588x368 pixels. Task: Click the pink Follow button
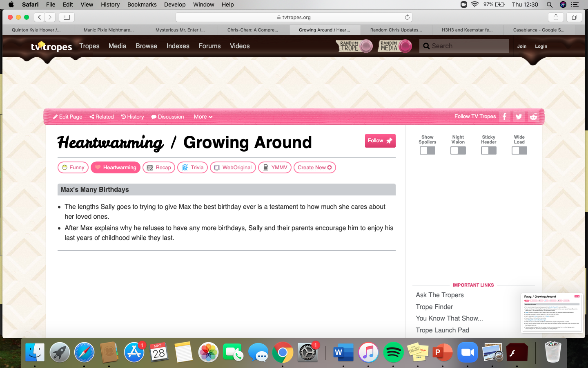[380, 141]
